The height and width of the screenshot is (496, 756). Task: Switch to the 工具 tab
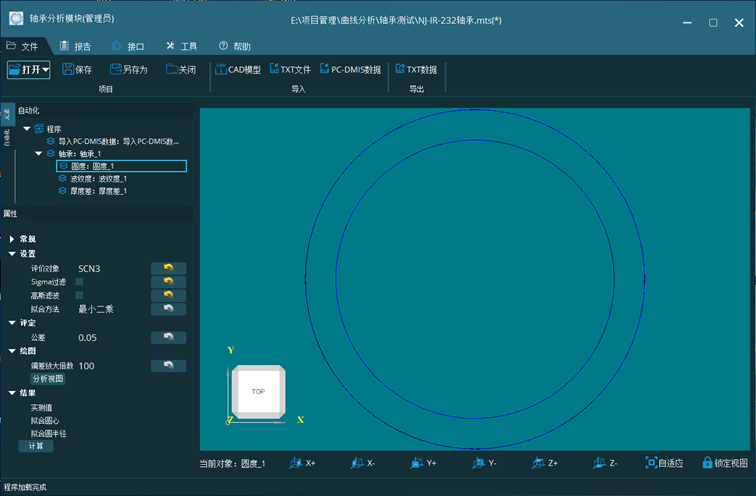click(182, 46)
